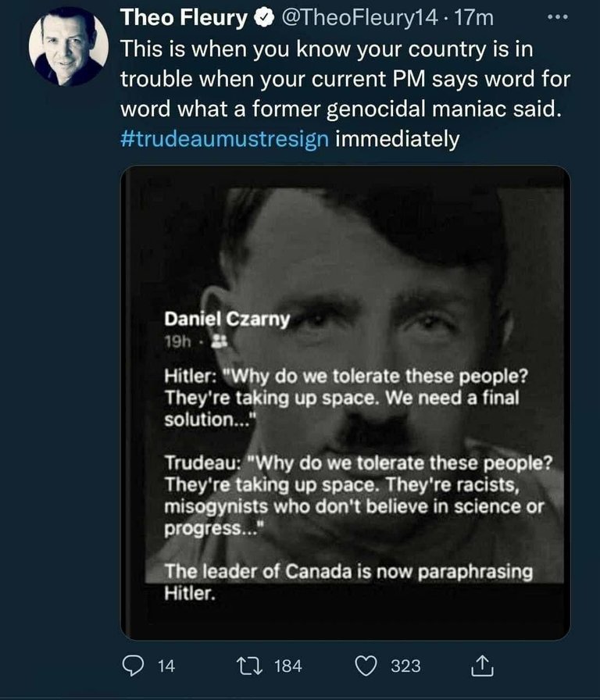The width and height of the screenshot is (600, 700).
Task: Open the three-dot more options menu
Action: (558, 17)
